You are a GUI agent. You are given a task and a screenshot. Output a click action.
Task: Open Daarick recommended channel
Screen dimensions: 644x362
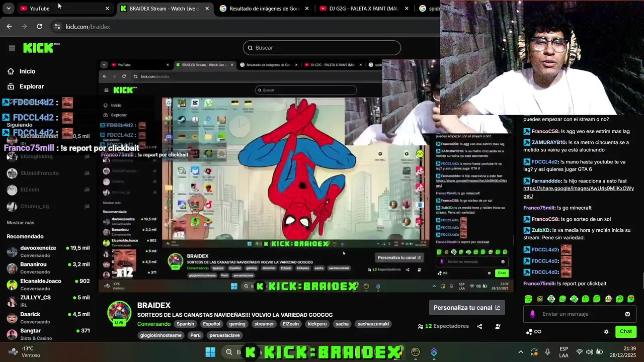pyautogui.click(x=48, y=318)
